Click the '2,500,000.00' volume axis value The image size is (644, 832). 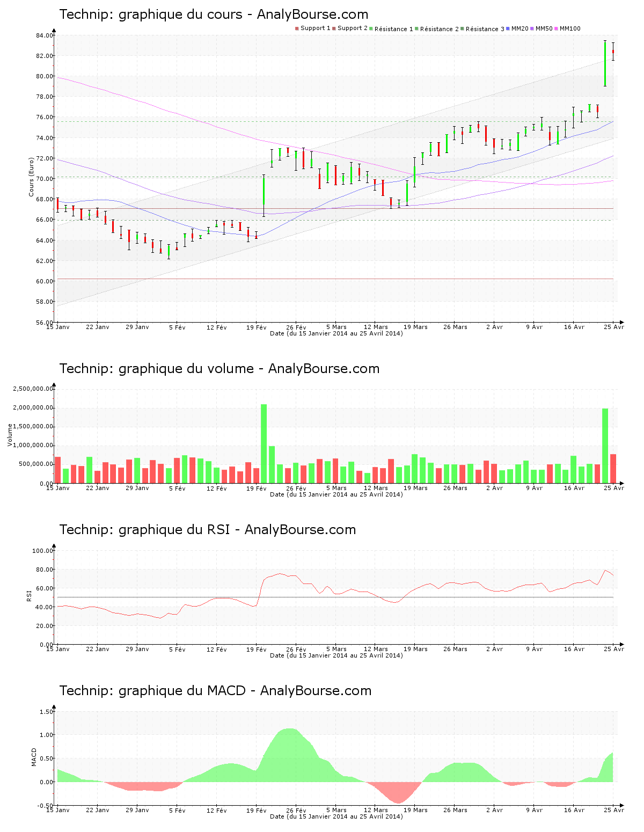pos(33,389)
